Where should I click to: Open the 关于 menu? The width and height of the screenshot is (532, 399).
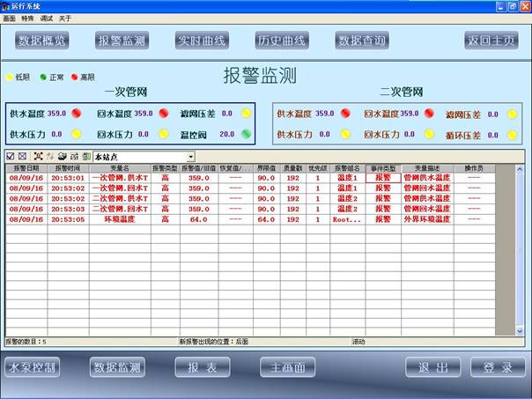(66, 18)
